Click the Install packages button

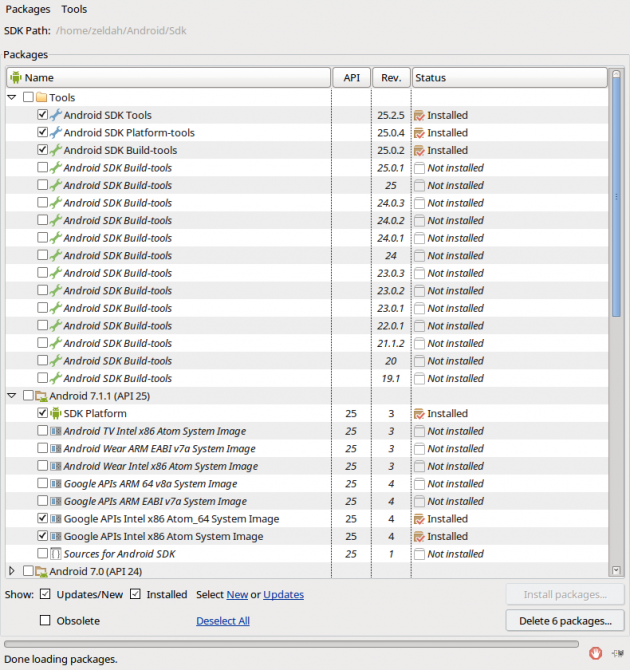click(565, 594)
